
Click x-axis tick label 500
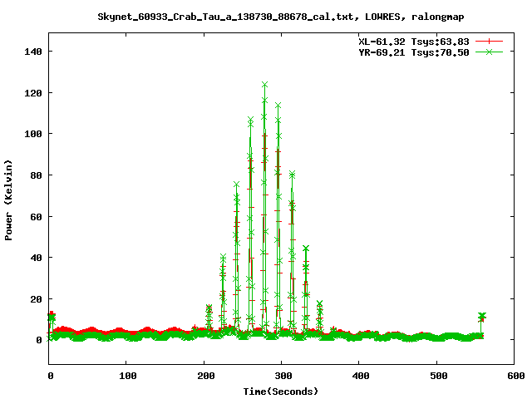tap(439, 376)
